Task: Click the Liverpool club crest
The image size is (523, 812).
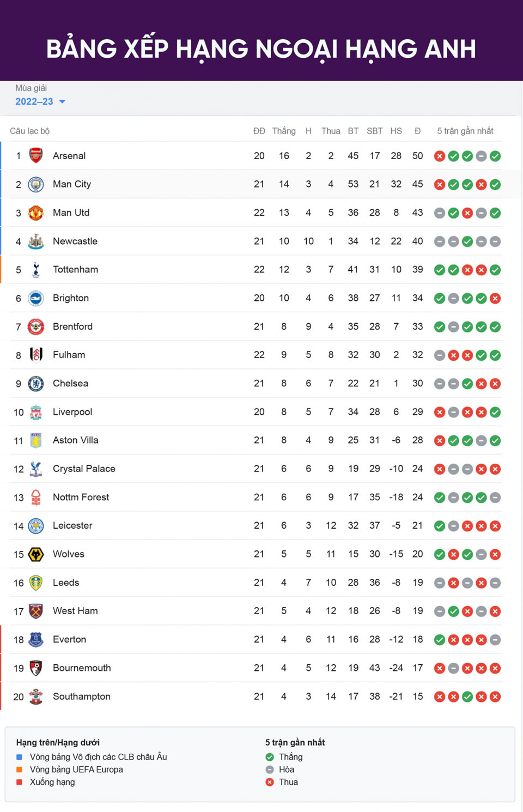Action: tap(36, 412)
